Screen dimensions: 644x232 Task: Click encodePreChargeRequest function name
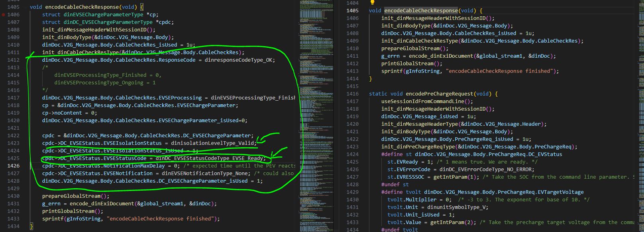point(438,94)
